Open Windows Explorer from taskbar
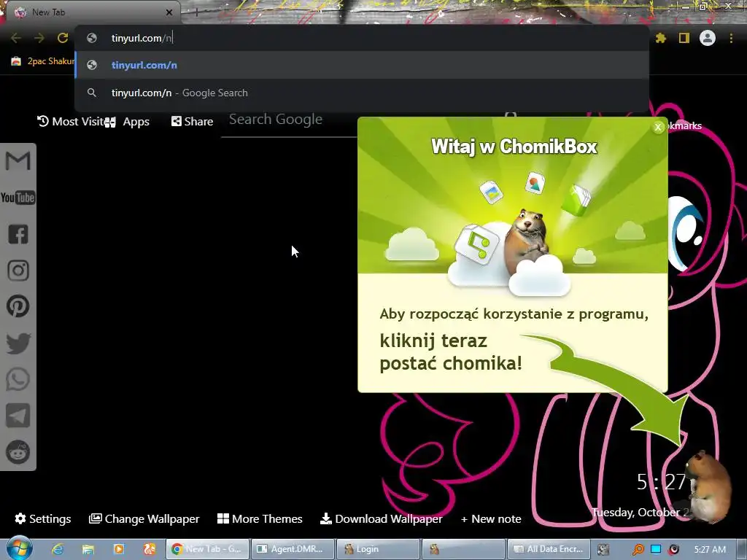 pos(88,549)
